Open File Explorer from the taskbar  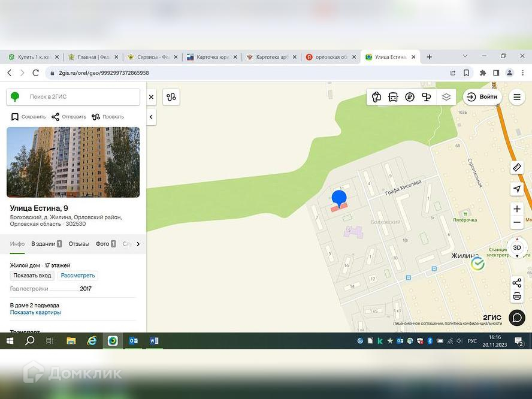[71, 341]
